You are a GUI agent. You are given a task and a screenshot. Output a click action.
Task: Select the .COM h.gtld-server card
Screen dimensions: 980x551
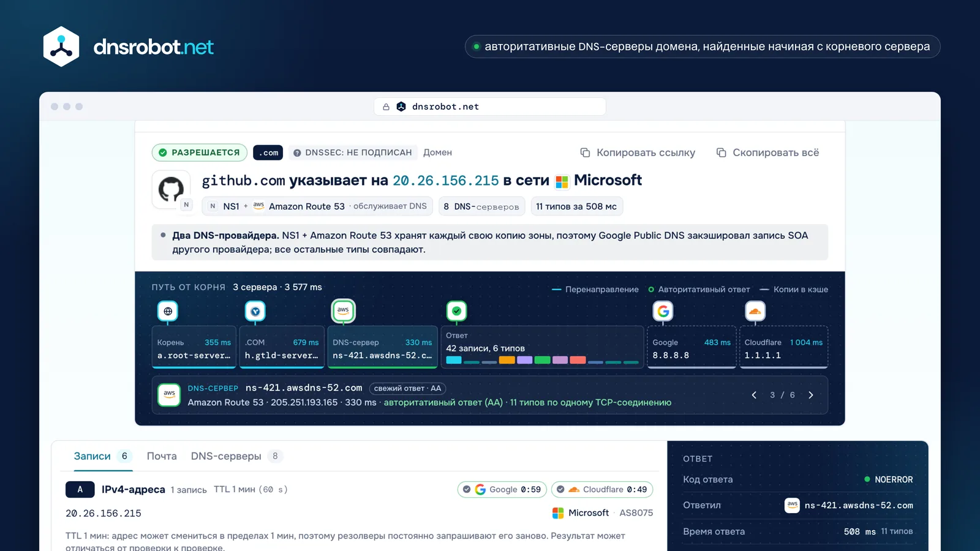[282, 347]
